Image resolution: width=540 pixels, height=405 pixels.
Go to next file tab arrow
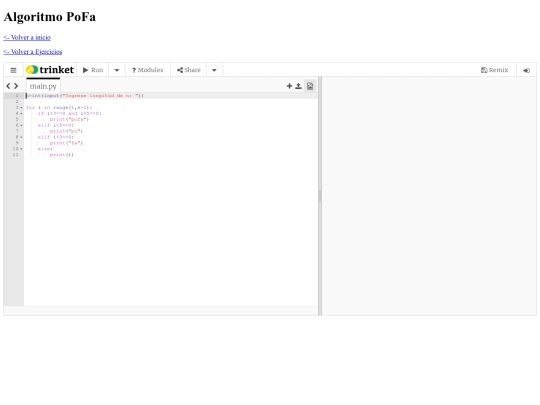(x=16, y=86)
